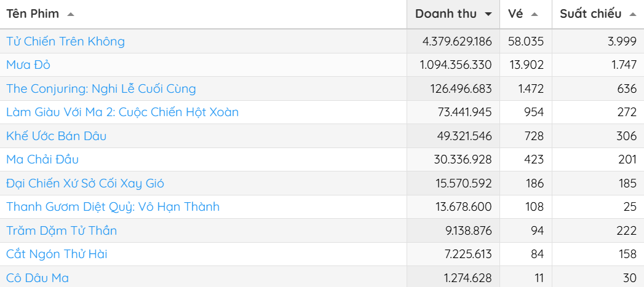The height and width of the screenshot is (287, 644).
Task: Sort by Doanh thu column header
Action: point(446,14)
